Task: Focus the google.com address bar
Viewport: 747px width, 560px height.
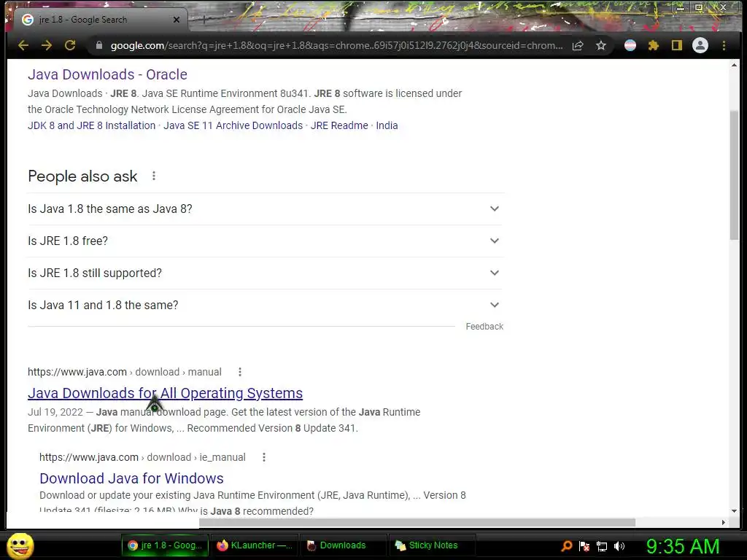Action: click(x=336, y=46)
